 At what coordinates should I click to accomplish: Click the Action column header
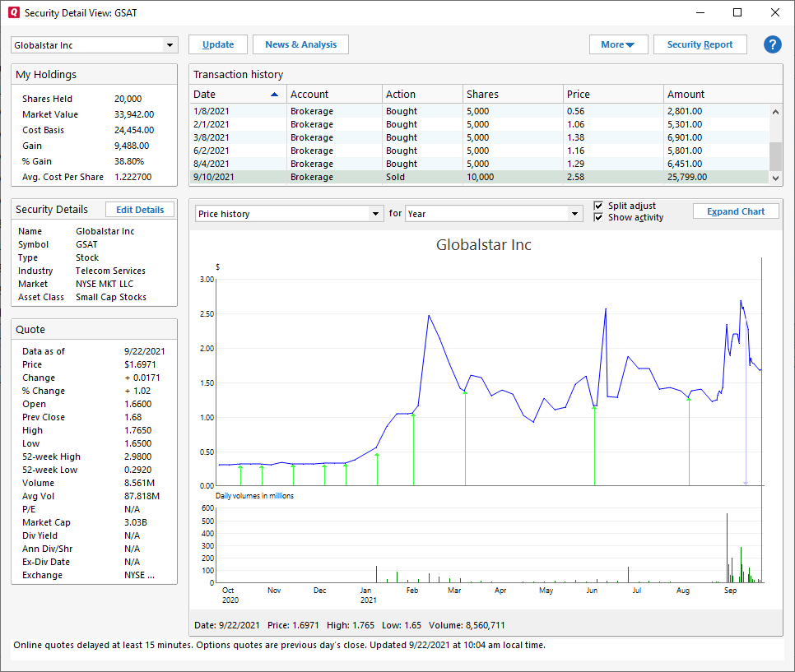421,95
